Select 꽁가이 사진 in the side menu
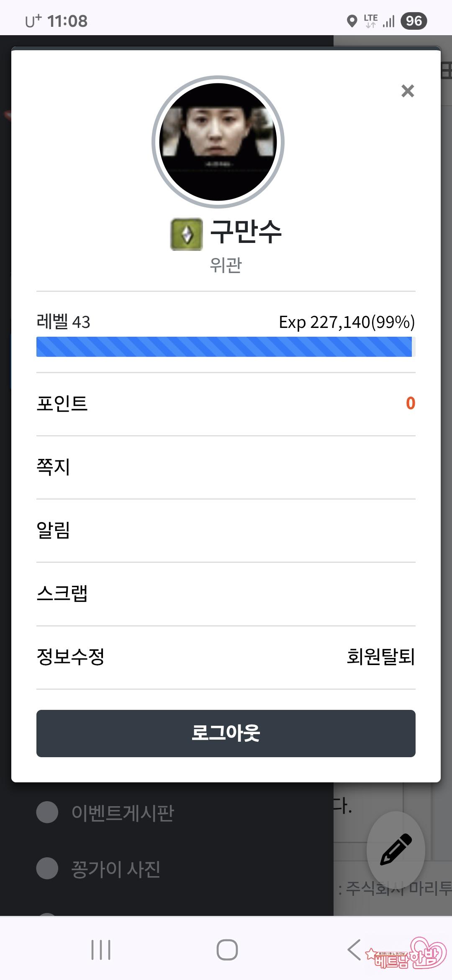452x980 pixels. (x=116, y=869)
